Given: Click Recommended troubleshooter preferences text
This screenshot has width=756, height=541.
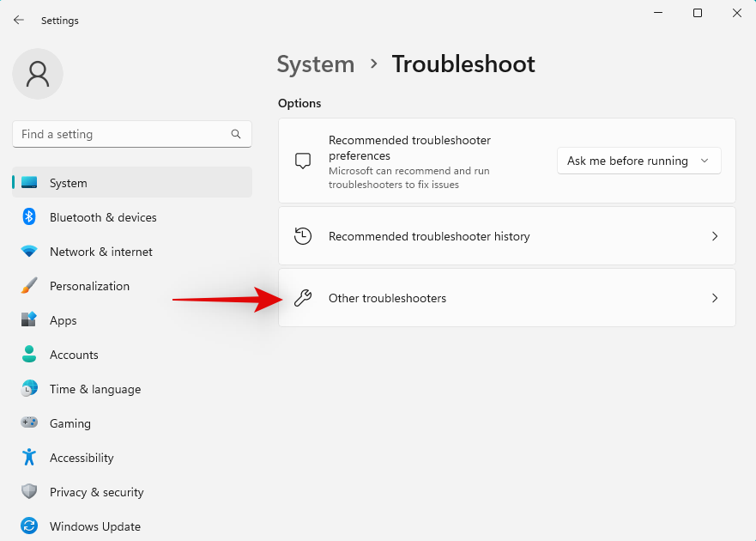Looking at the screenshot, I should pos(409,148).
